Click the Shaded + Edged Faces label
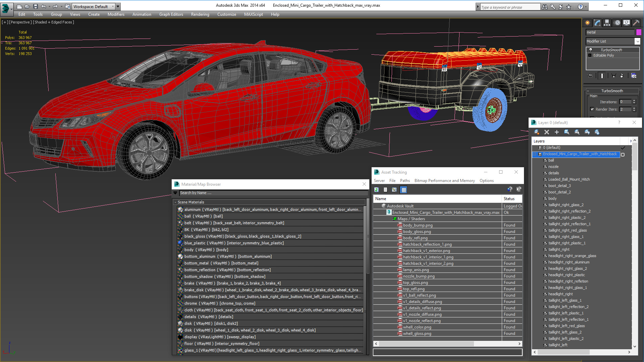The image size is (644, 362). point(54,22)
